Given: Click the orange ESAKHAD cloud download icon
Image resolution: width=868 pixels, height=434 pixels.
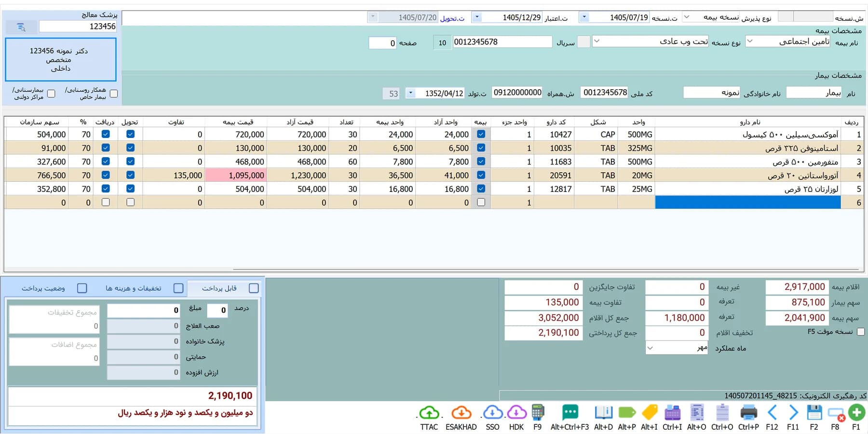Looking at the screenshot, I should (461, 413).
